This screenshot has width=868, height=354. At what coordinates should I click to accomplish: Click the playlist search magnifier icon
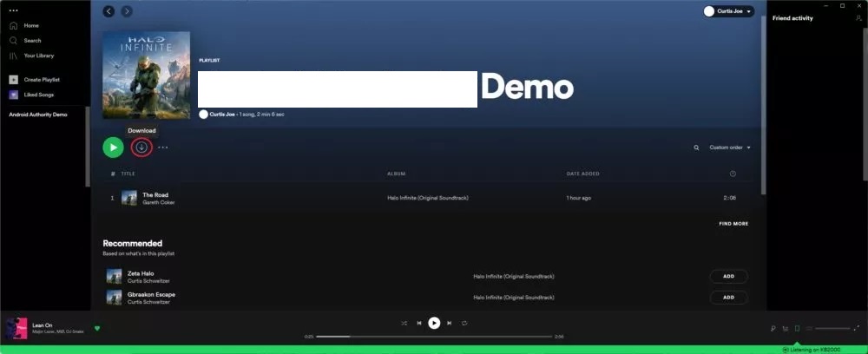[x=696, y=147]
